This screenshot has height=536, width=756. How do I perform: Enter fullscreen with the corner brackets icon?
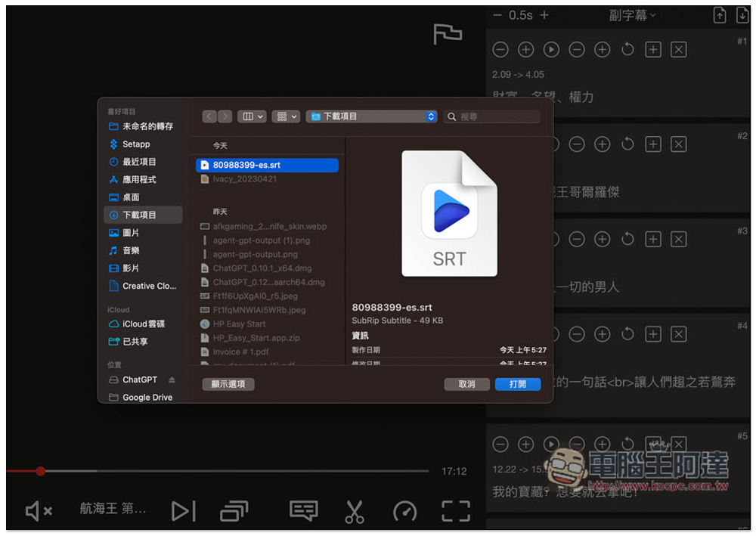point(456,511)
